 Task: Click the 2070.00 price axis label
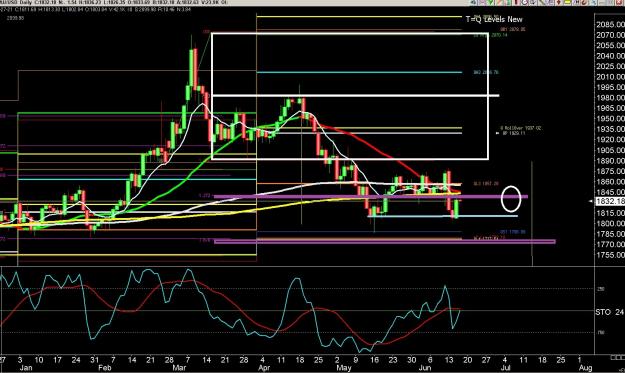point(610,35)
